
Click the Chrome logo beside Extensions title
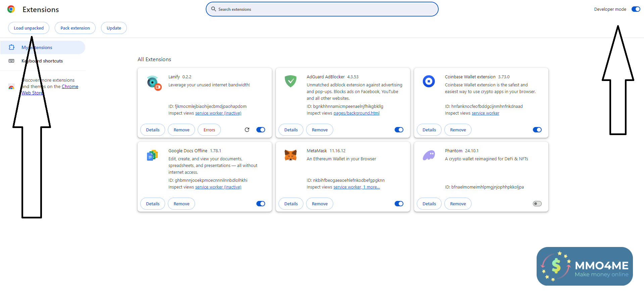[x=11, y=9]
